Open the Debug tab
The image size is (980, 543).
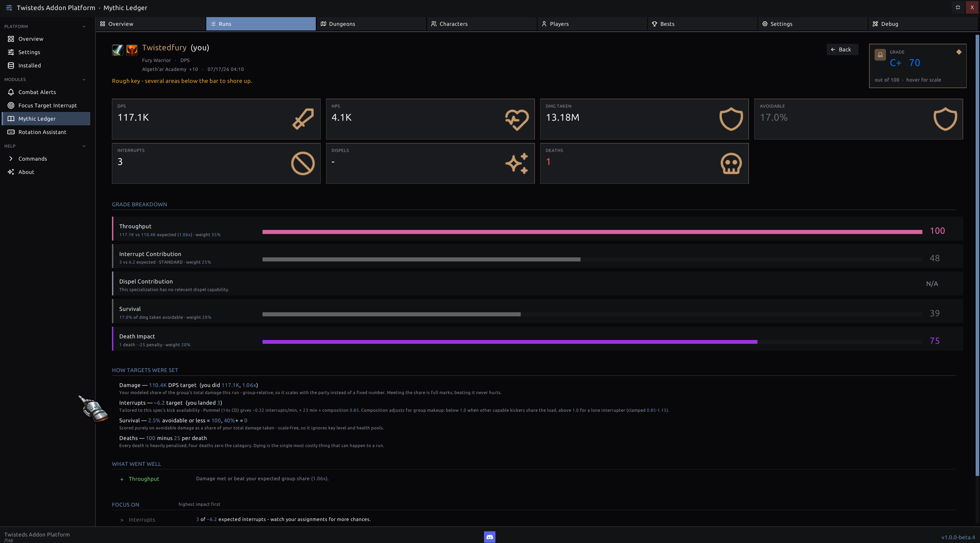[x=923, y=24]
